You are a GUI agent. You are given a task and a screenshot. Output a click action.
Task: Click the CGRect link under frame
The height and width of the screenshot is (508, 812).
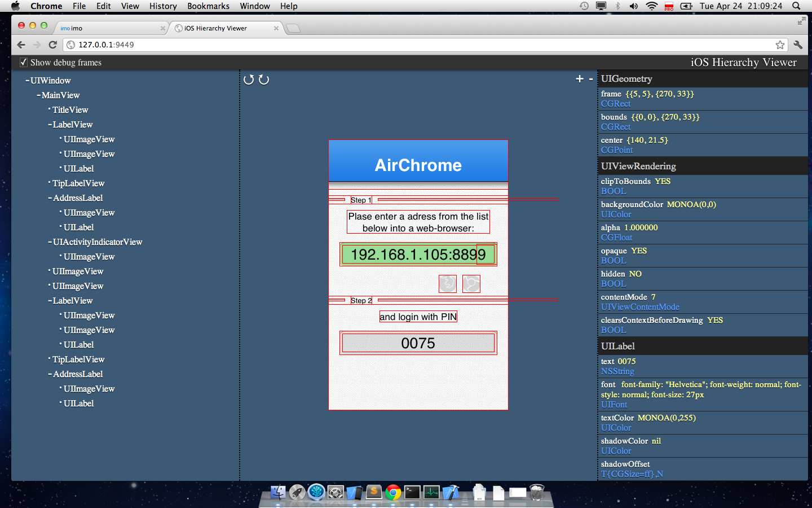click(616, 104)
